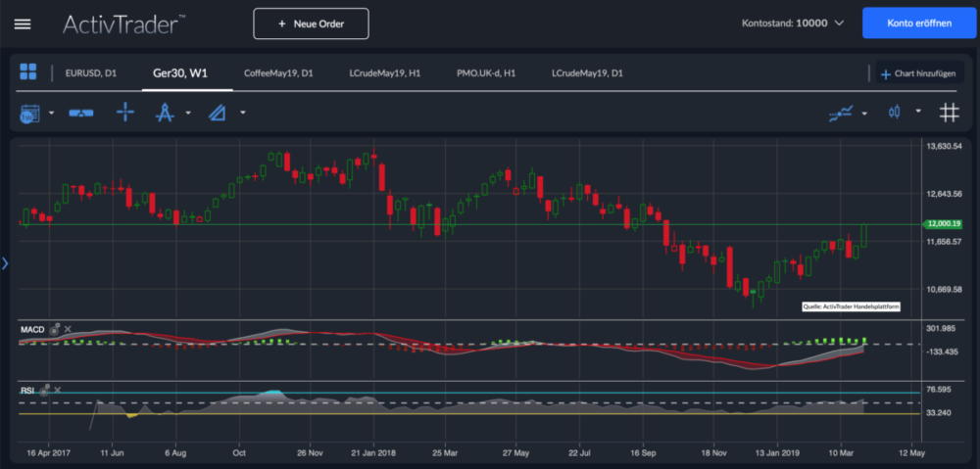Click the RSI indicator label
Image resolution: width=980 pixels, height=469 pixels.
pyautogui.click(x=26, y=390)
